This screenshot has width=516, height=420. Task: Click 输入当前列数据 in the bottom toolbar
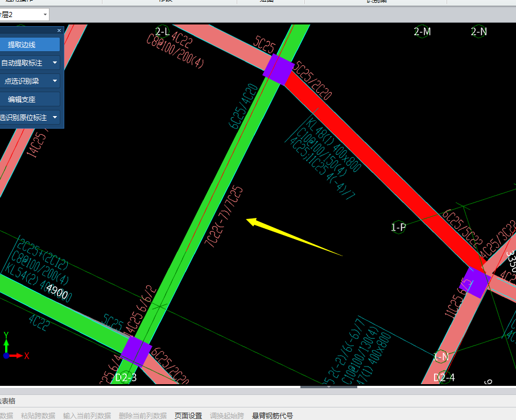[87, 415]
